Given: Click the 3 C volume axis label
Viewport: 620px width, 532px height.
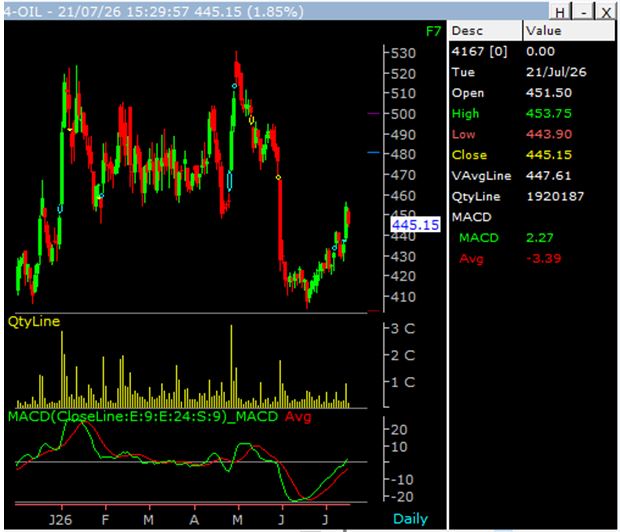Looking at the screenshot, I should tap(403, 328).
